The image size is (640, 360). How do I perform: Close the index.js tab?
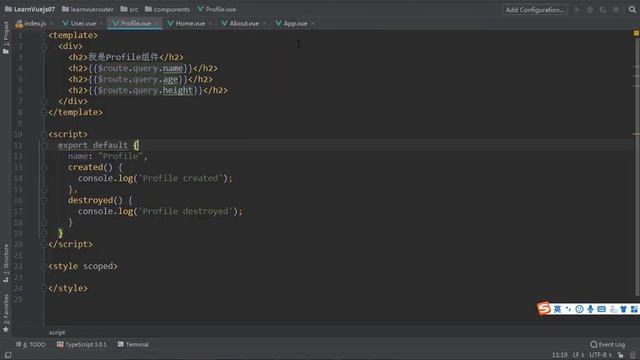(x=51, y=24)
